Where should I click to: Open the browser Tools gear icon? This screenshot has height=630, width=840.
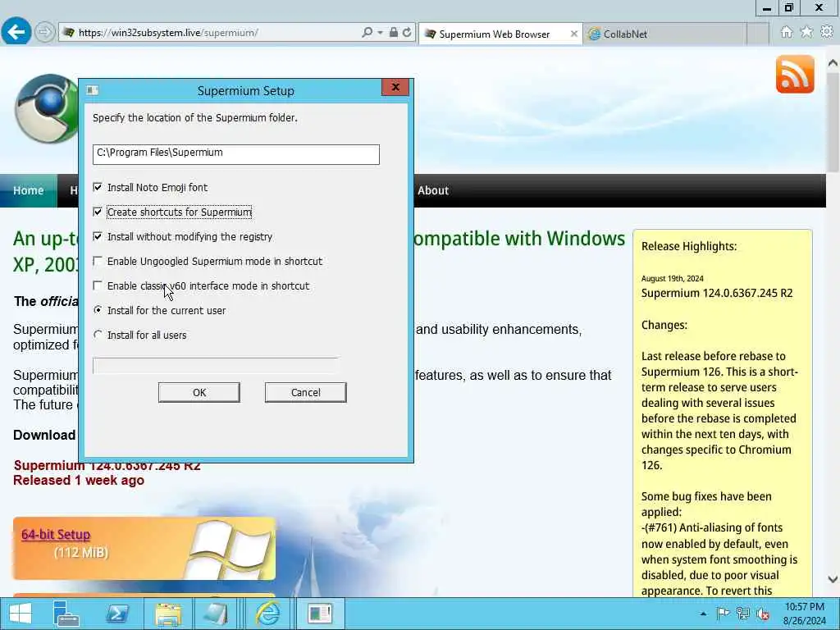coord(827,32)
